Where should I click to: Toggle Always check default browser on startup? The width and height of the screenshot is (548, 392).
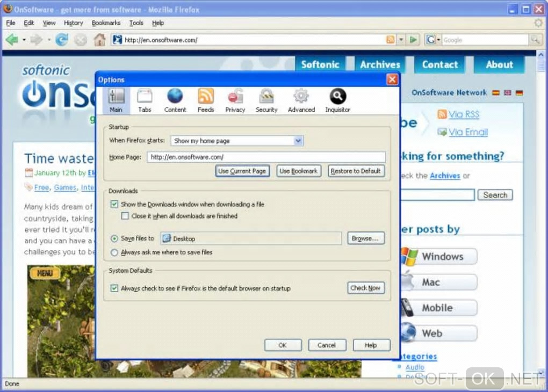point(114,288)
